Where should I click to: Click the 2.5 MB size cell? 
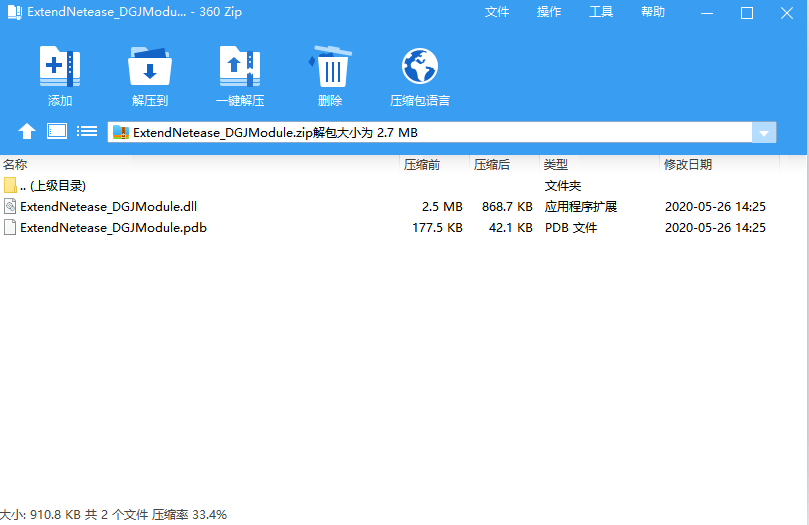pyautogui.click(x=442, y=207)
